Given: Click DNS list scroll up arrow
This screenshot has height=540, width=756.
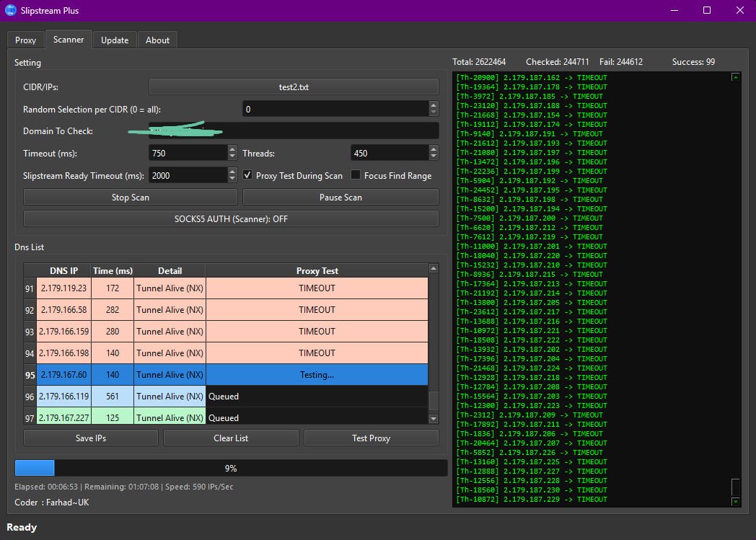Looking at the screenshot, I should [434, 268].
